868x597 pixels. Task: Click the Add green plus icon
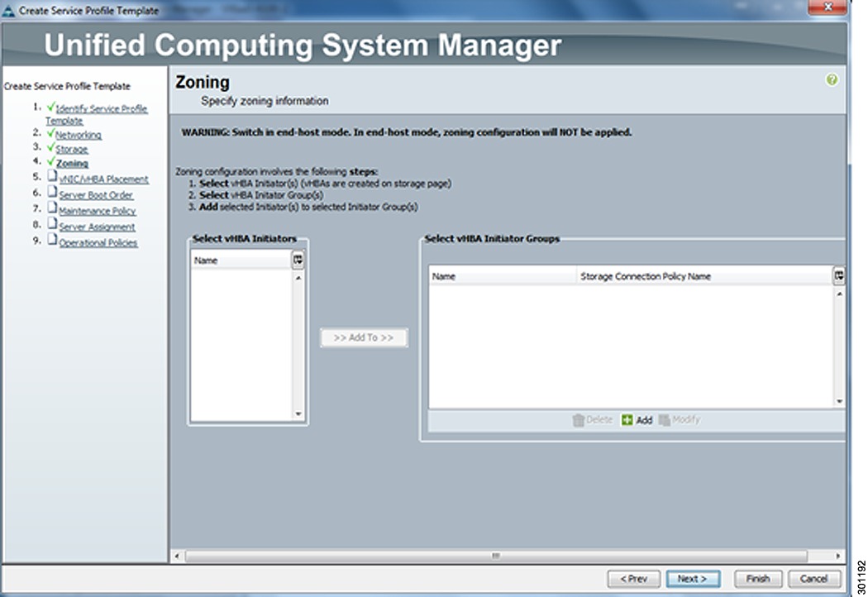point(627,420)
